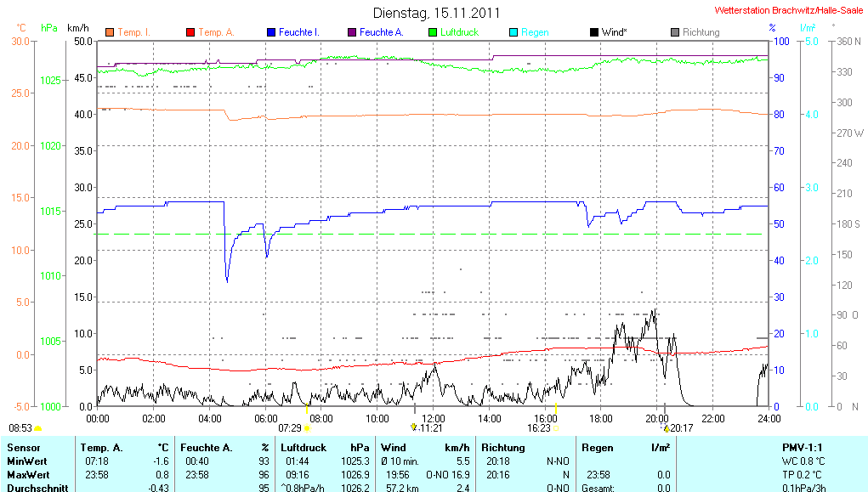The width and height of the screenshot is (868, 492).
Task: Select the Luftdruck column header in table
Action: point(304,447)
